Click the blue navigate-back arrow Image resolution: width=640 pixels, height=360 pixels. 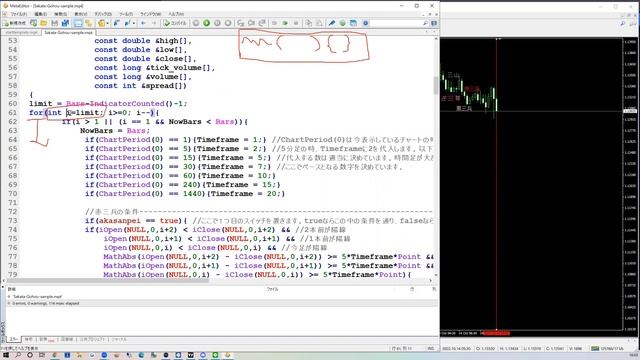(x=143, y=23)
